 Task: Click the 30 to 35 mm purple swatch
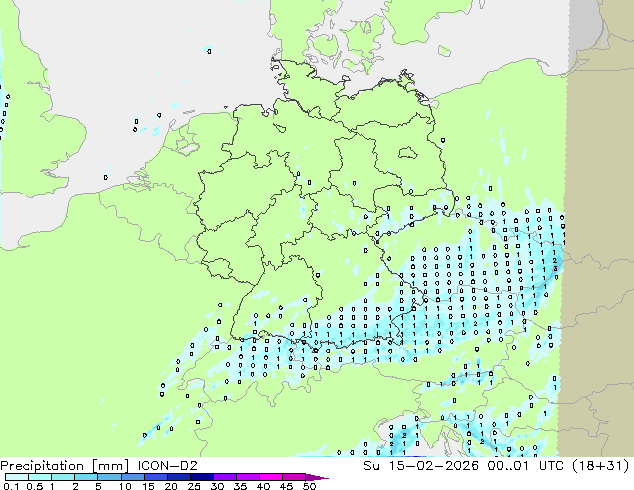[225, 477]
